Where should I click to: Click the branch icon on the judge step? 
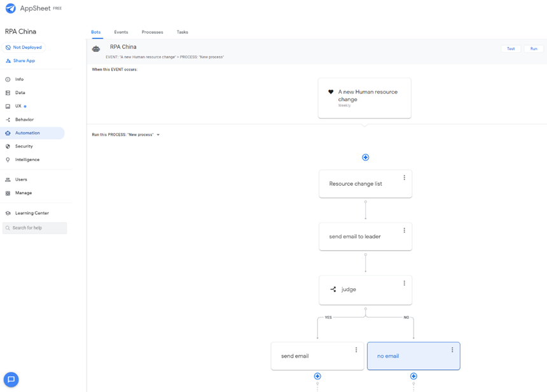(x=333, y=290)
